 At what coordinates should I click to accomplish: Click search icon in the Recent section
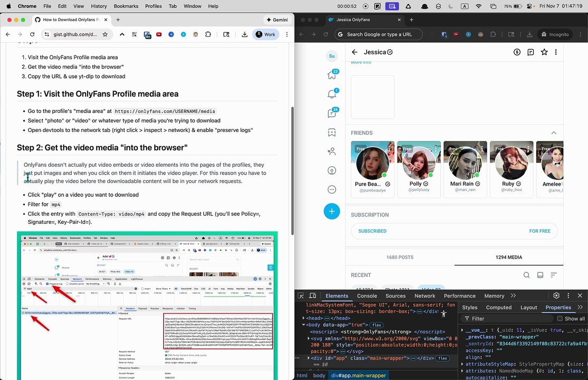(526, 275)
